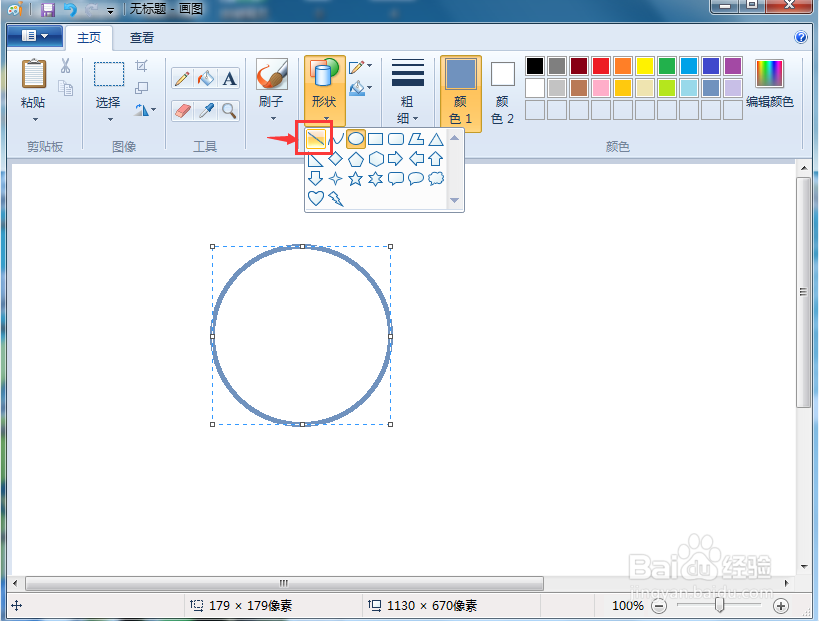Select the 颜色 2 (Color 2) button
Screen dimensions: 819x621
[x=502, y=92]
